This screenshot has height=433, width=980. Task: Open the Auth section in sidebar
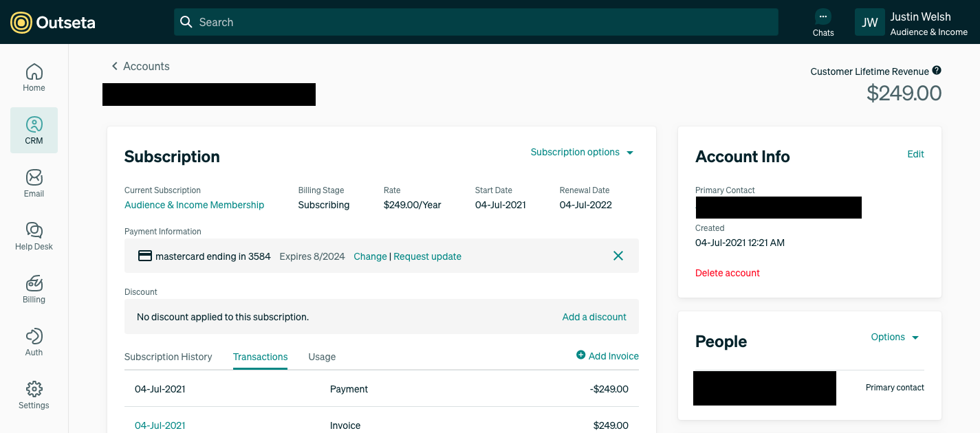click(34, 342)
